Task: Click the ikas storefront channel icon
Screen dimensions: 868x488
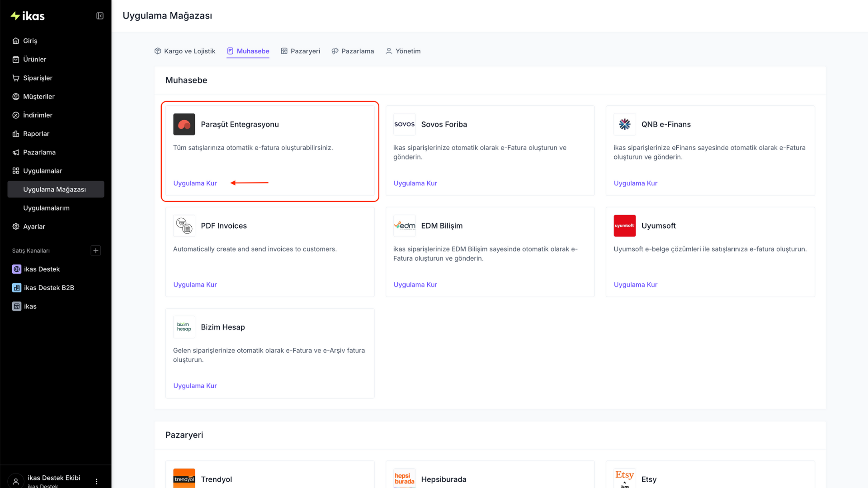Action: tap(17, 306)
